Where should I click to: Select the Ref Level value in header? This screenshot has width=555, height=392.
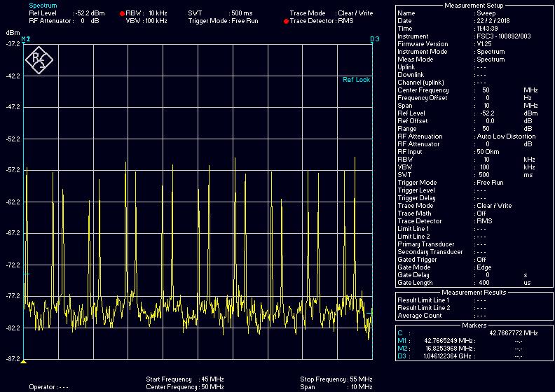(89, 13)
